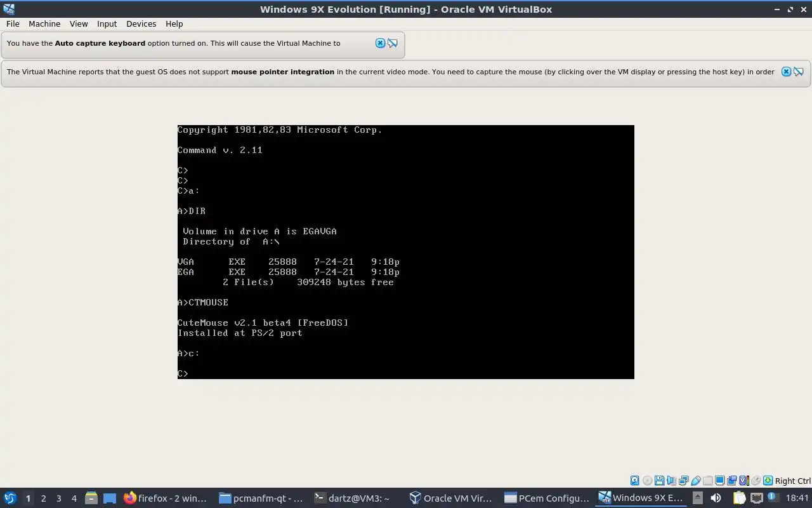Click the keyboard capture host key indicator

(x=768, y=481)
